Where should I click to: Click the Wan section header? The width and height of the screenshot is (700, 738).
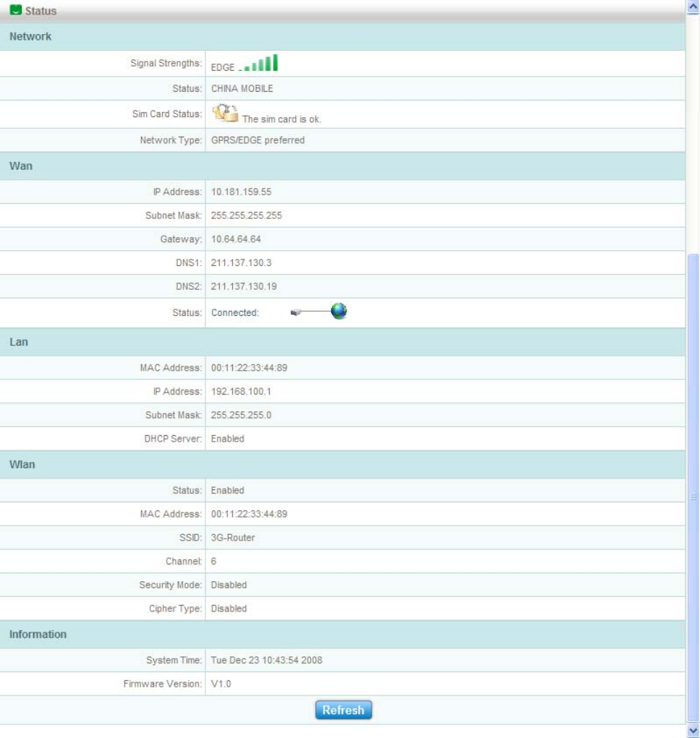pyautogui.click(x=342, y=166)
